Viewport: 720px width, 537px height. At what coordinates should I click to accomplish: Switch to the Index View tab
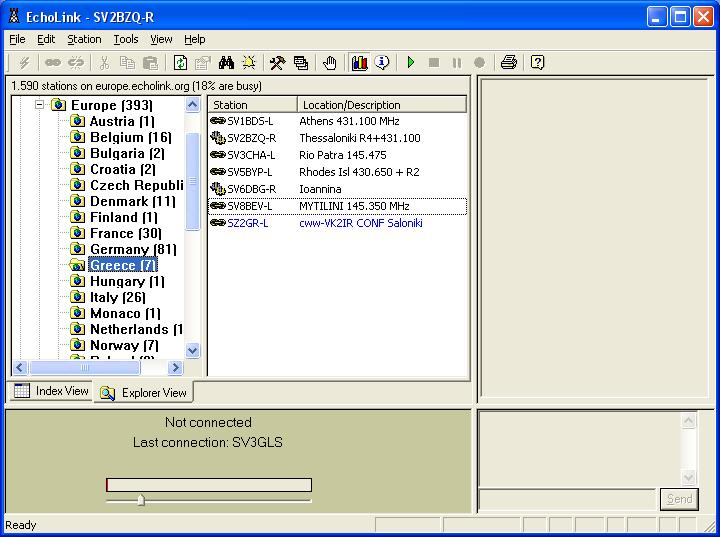click(51, 391)
